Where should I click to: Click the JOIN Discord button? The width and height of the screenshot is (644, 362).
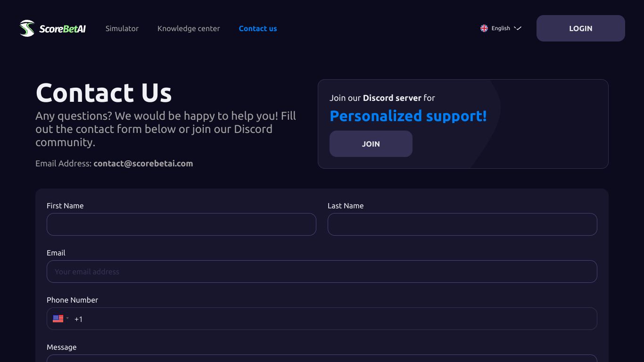point(371,144)
